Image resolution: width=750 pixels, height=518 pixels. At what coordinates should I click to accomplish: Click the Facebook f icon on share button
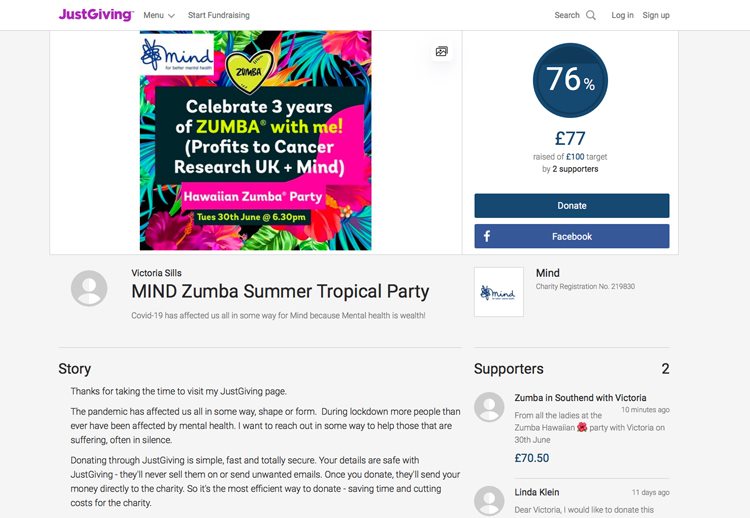coord(486,236)
